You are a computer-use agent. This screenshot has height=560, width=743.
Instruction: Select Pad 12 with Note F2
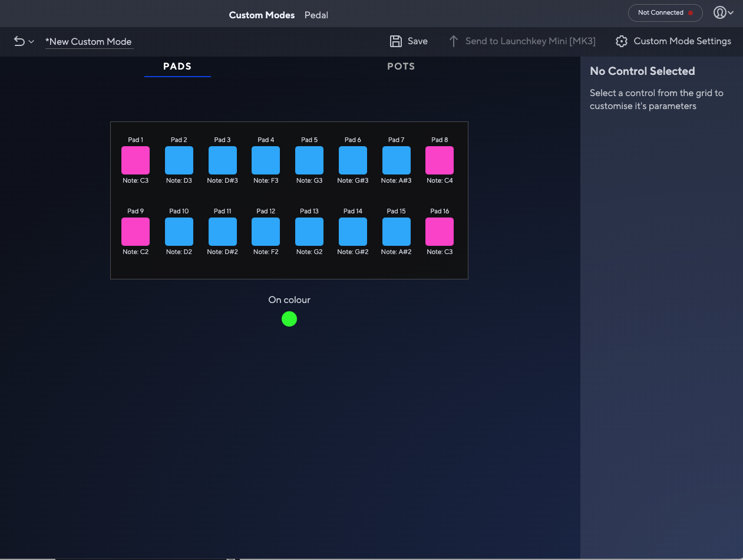pos(266,232)
